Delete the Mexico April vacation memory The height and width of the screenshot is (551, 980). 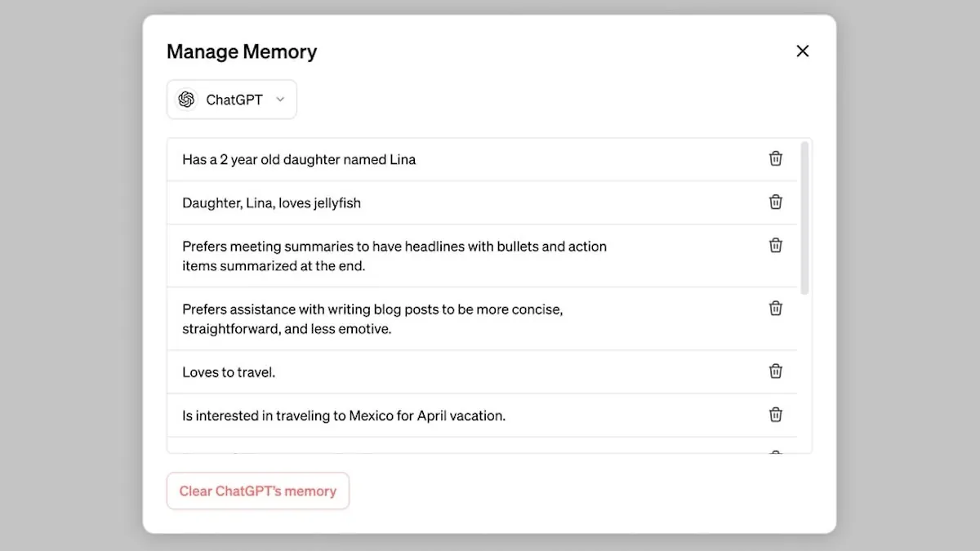[775, 414]
